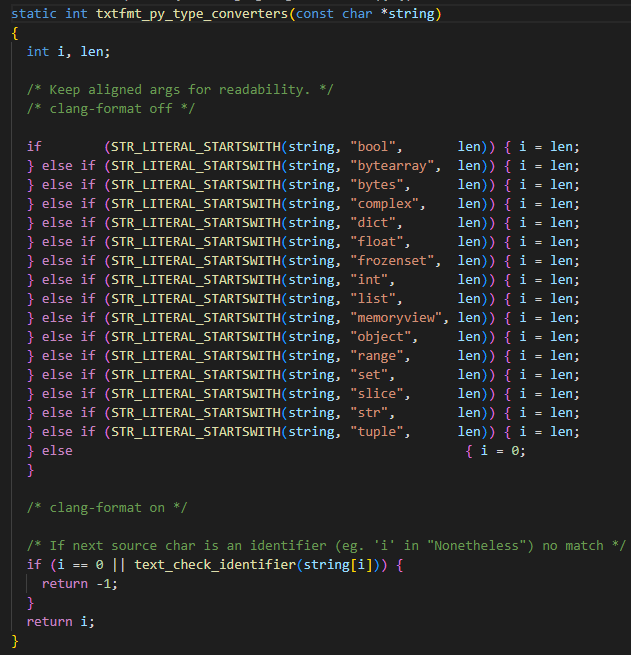Viewport: 631px width, 655px height.
Task: Click the "return i;" statement
Action: click(61, 622)
